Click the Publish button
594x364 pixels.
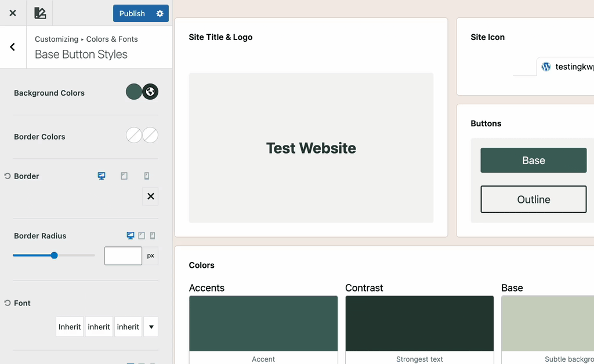click(132, 13)
